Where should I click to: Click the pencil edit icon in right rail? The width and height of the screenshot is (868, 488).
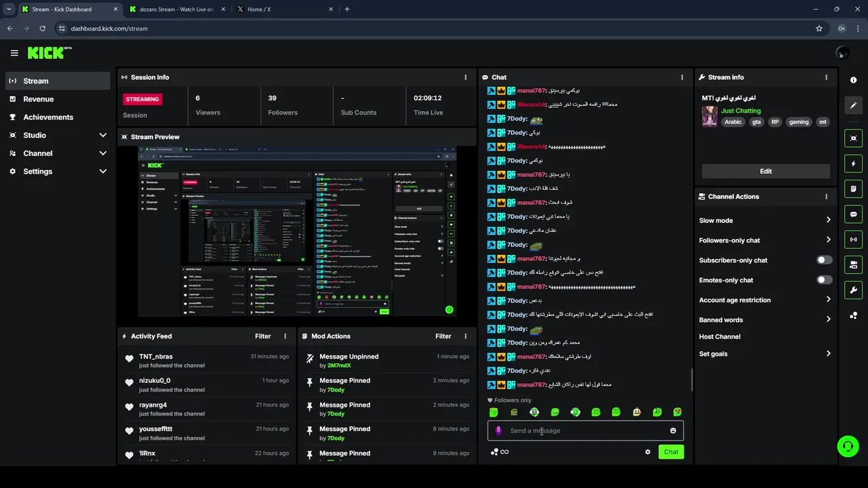(853, 105)
